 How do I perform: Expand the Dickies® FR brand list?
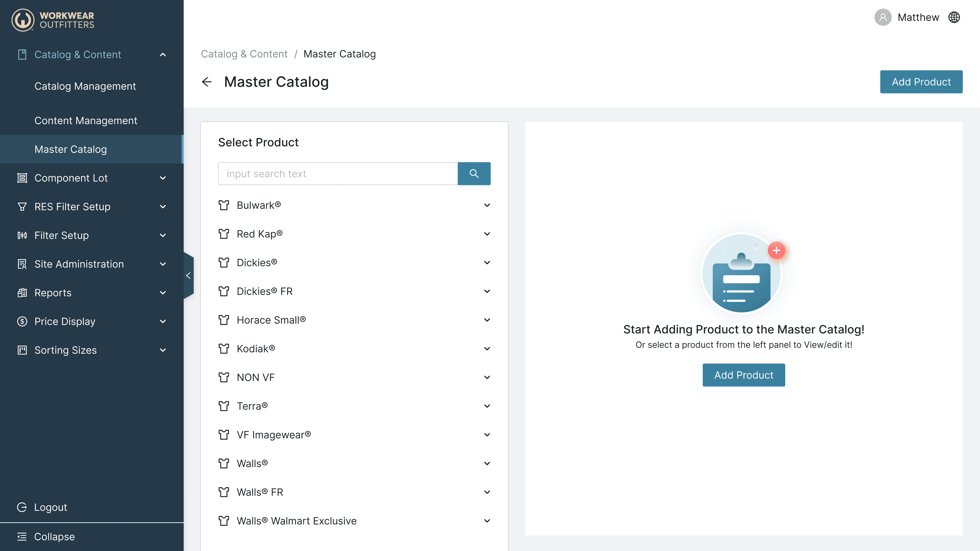pyautogui.click(x=487, y=291)
